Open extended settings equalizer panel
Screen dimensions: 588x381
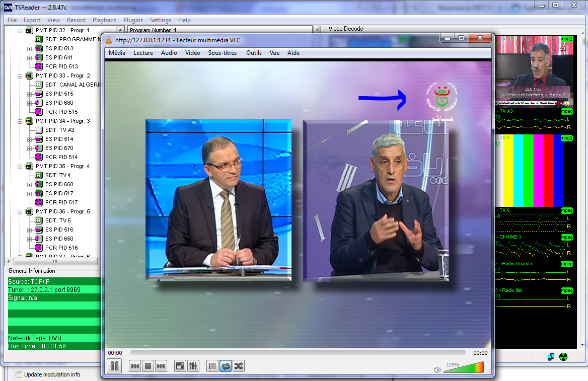pyautogui.click(x=193, y=366)
